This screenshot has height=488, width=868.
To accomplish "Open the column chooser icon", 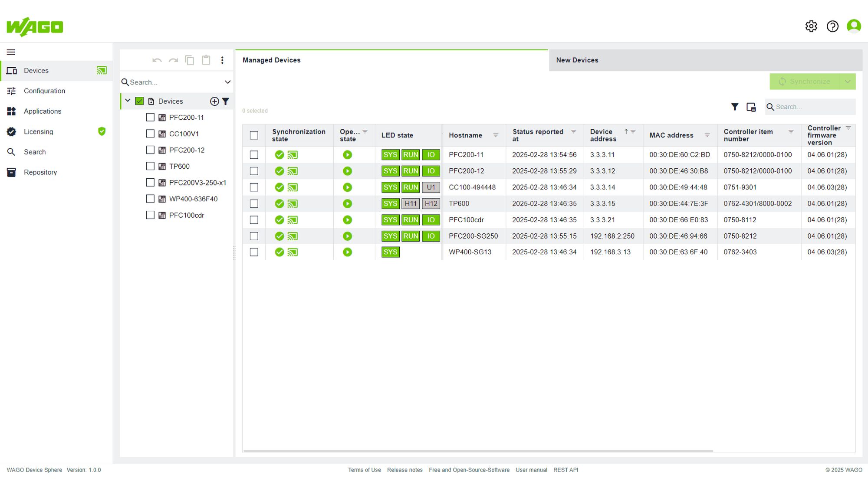I will tap(751, 107).
